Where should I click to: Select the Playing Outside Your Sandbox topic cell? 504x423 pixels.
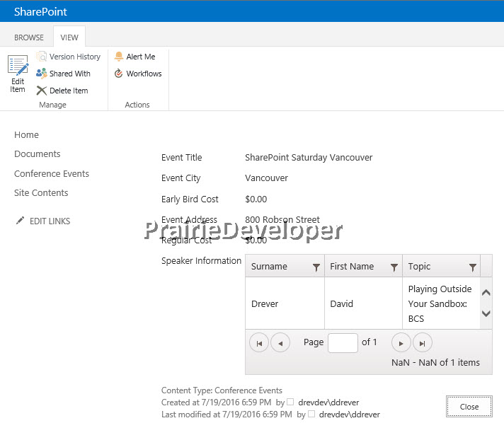[x=441, y=303]
